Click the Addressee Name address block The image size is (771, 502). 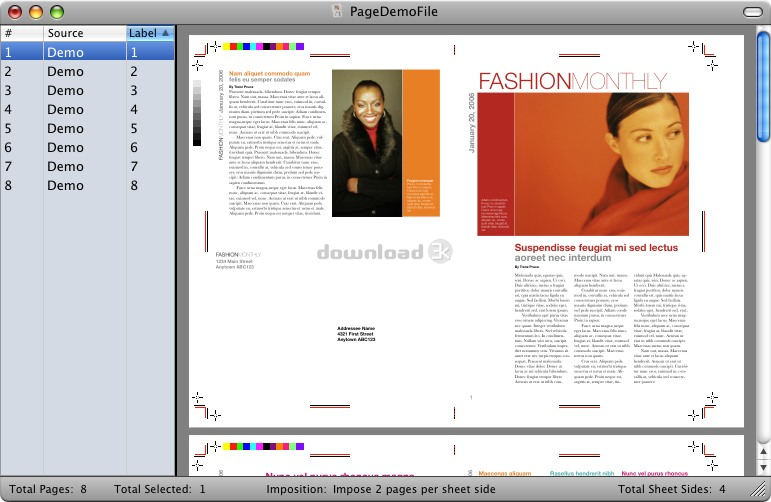point(356,334)
